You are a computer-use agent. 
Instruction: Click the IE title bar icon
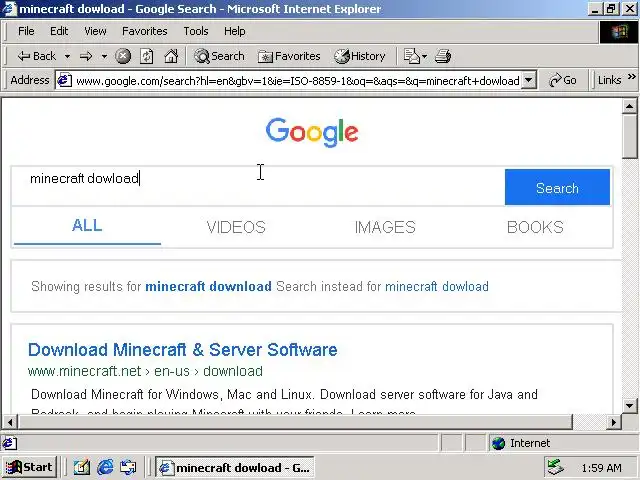9,9
